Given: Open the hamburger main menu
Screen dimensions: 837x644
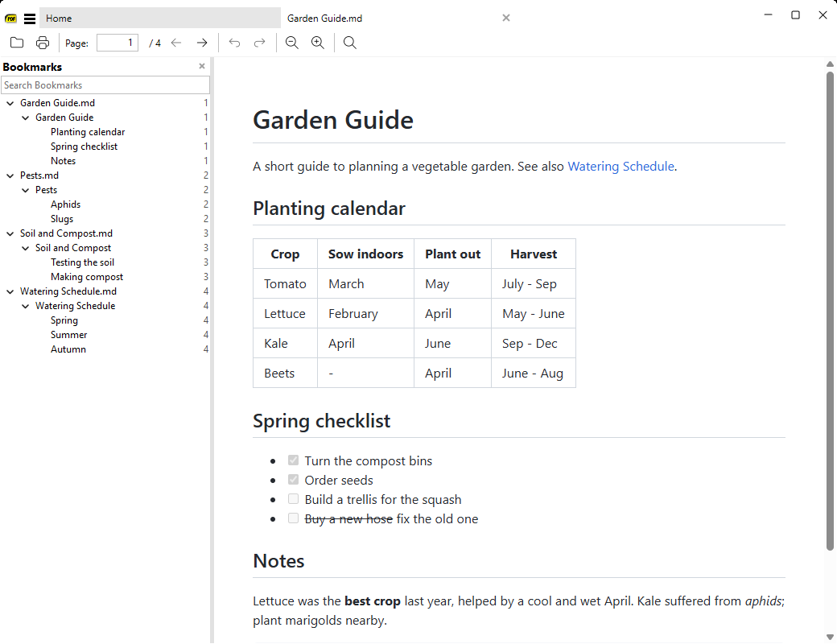Looking at the screenshot, I should pyautogui.click(x=30, y=19).
